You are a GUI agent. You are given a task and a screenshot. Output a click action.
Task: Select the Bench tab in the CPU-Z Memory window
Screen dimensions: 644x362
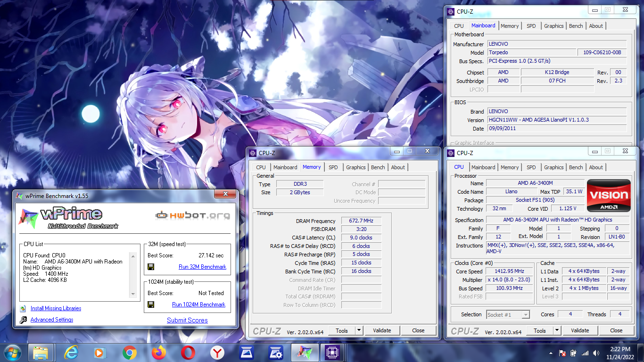378,167
